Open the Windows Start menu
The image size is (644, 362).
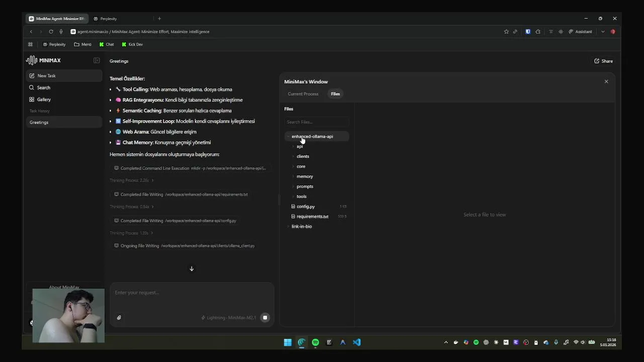click(x=288, y=342)
